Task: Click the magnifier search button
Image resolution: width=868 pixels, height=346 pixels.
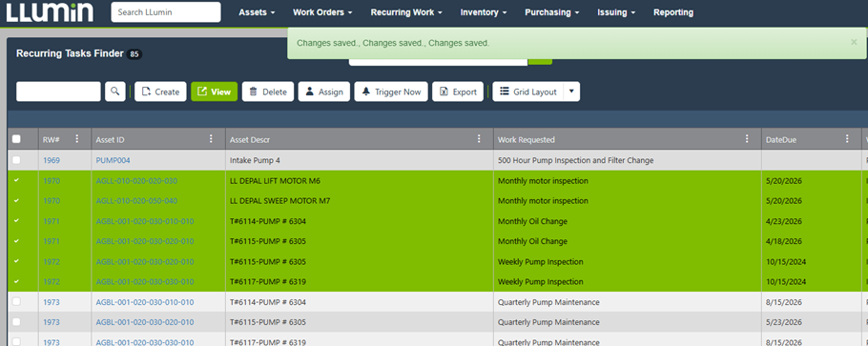Action: point(114,92)
